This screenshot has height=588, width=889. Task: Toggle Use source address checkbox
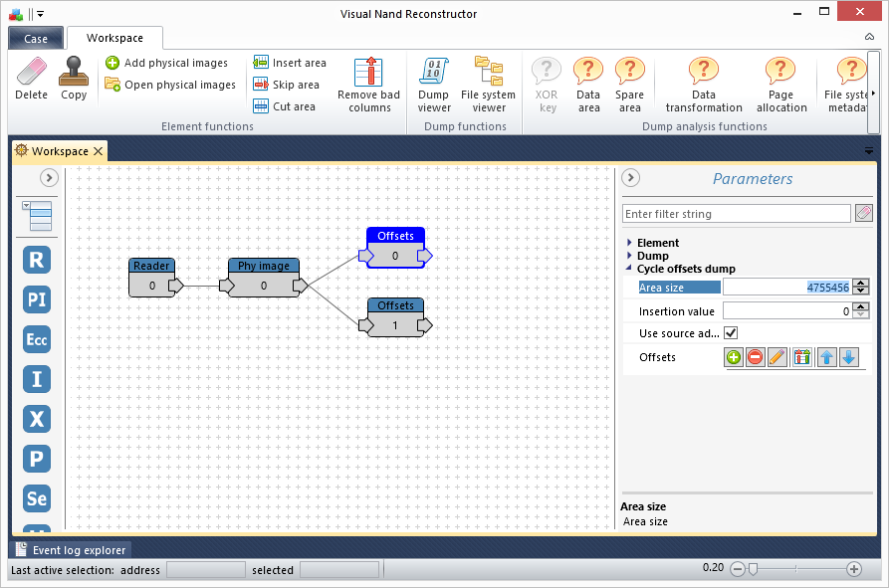[731, 333]
